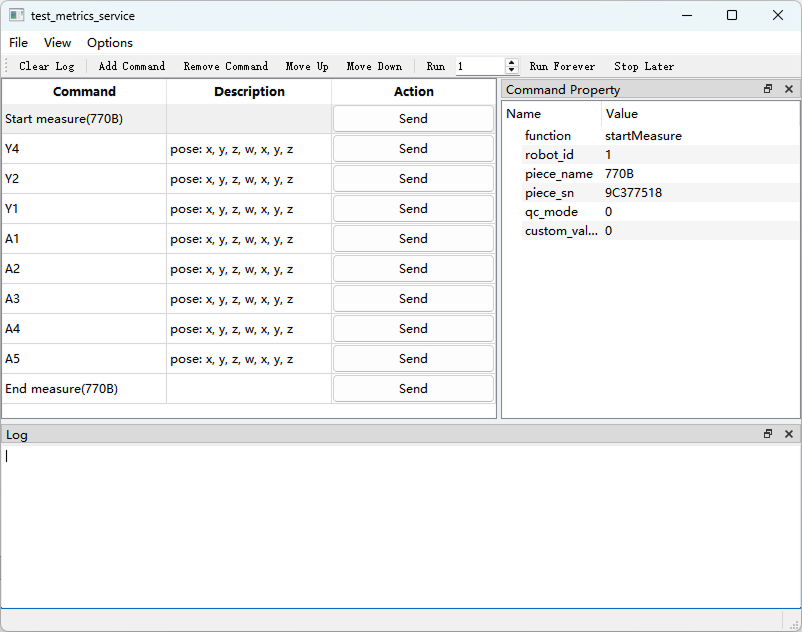The width and height of the screenshot is (802, 632).
Task: Close the Command Property panel
Action: click(x=789, y=89)
